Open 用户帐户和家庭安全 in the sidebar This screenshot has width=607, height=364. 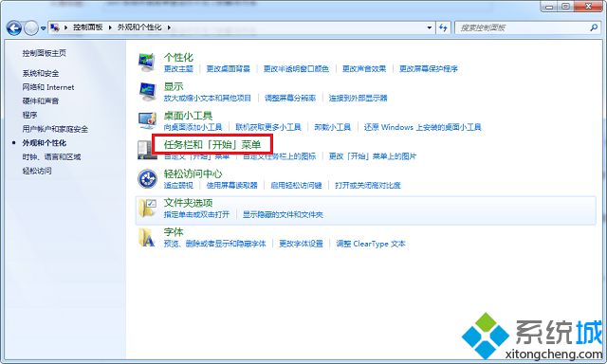55,129
